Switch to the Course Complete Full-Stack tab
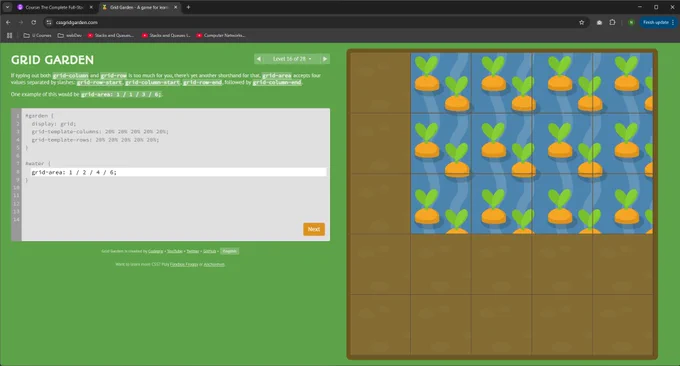 point(54,7)
